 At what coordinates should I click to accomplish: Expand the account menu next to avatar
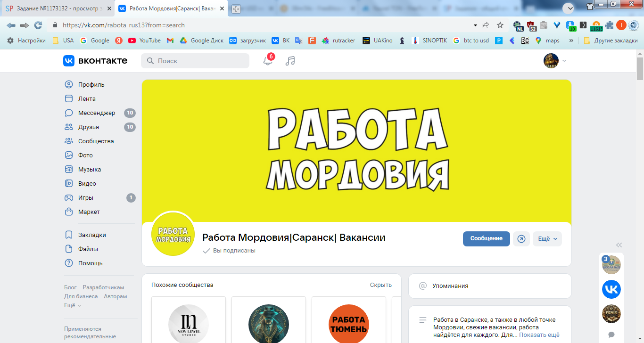[x=564, y=61]
